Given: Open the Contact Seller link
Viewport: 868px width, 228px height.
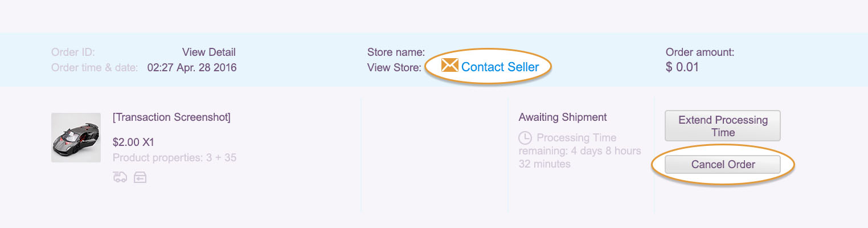Looking at the screenshot, I should click(x=499, y=67).
